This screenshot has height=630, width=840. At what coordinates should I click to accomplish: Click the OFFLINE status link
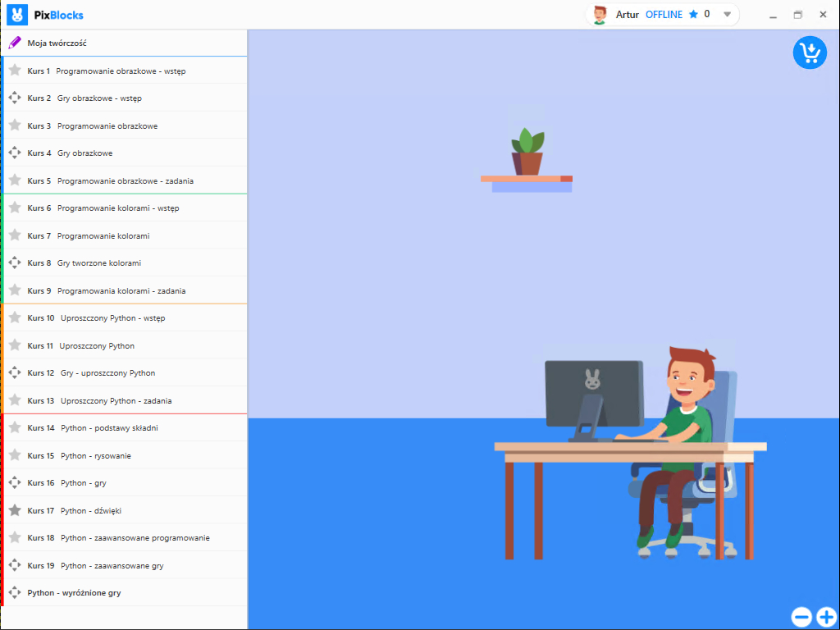pos(664,15)
